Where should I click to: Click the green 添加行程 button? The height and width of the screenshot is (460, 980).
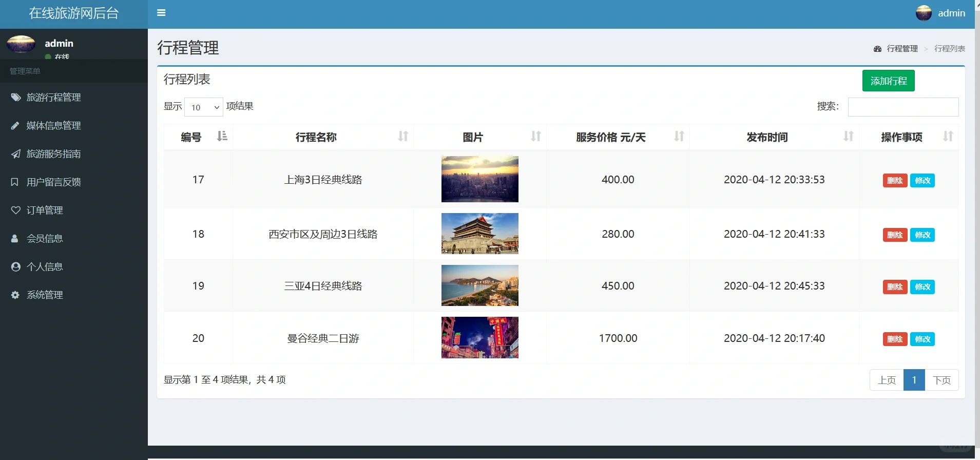point(888,81)
